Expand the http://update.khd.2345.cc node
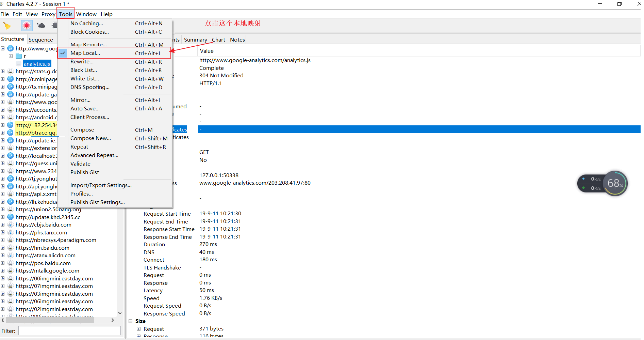644x340 pixels. [3, 217]
